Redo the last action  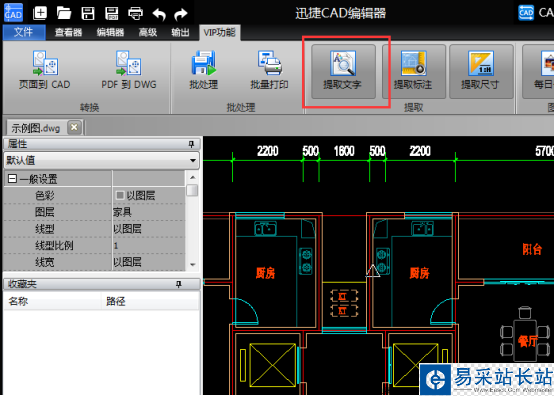click(x=181, y=14)
